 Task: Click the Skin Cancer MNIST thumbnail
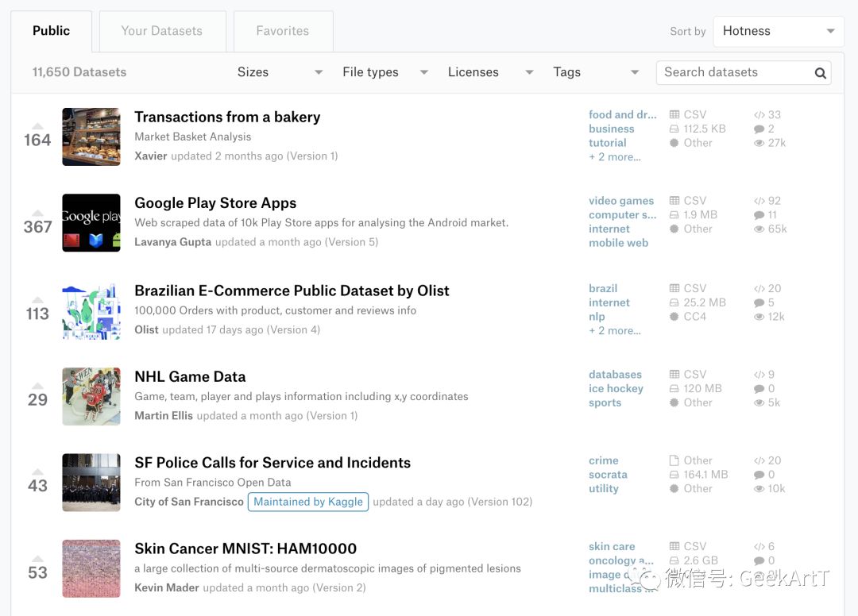91,568
